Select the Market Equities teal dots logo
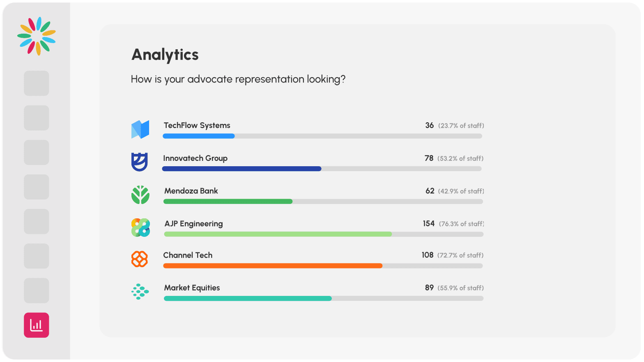Screen dimensions: 644x362 140,291
